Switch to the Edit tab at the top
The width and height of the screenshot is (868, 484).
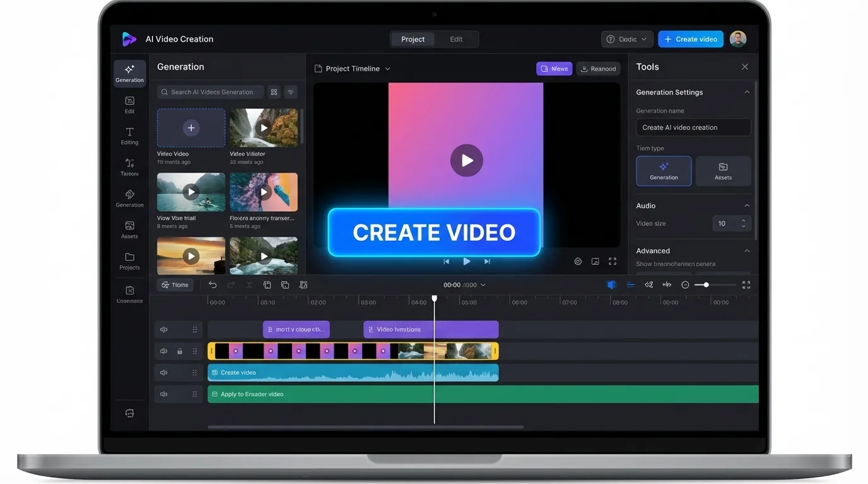(x=456, y=38)
